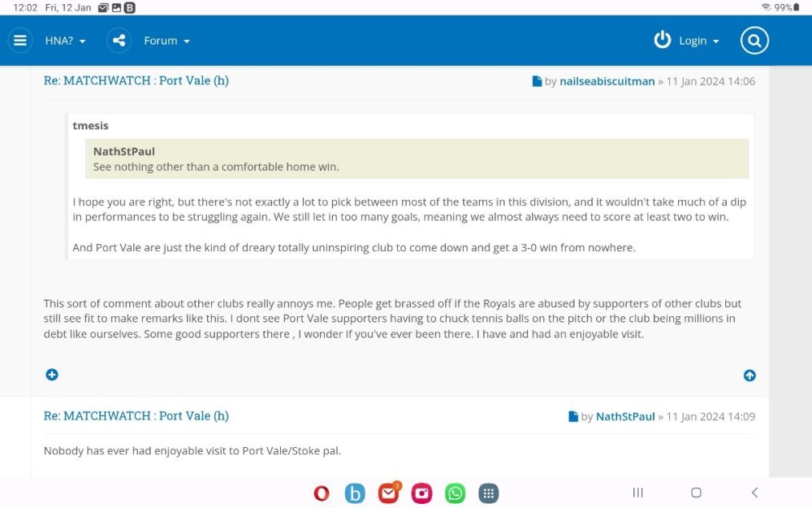
Task: Open the app drawer grid icon
Action: (x=488, y=493)
